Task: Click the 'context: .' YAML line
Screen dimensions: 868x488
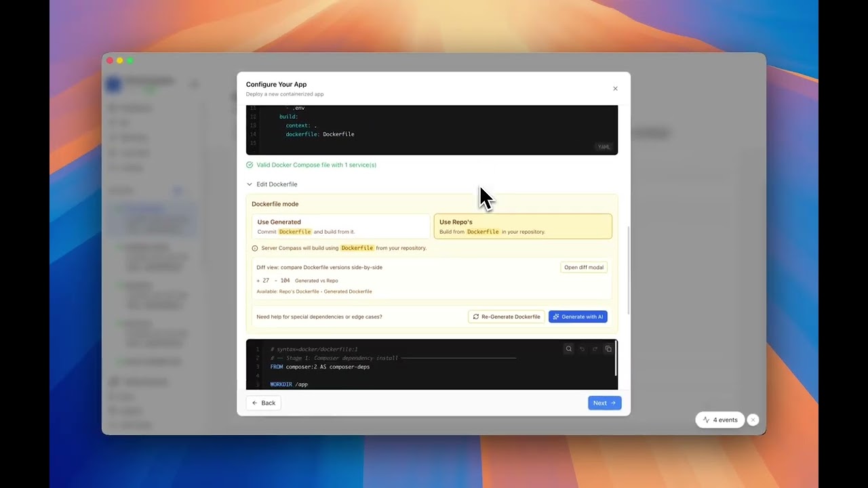Action: pos(301,125)
